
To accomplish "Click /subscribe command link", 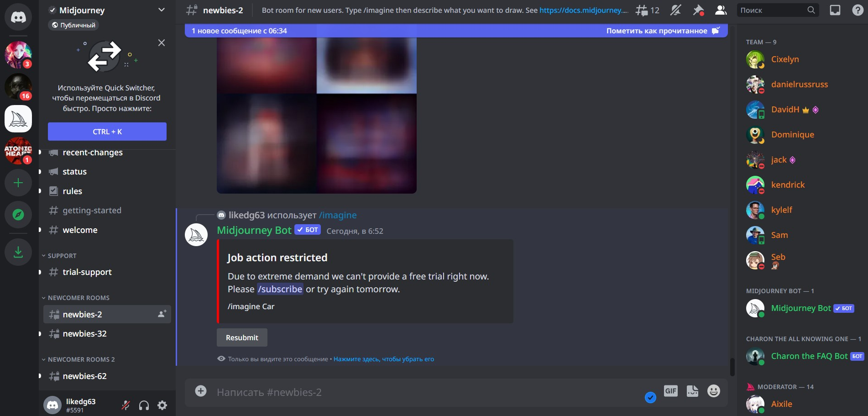I will [280, 289].
